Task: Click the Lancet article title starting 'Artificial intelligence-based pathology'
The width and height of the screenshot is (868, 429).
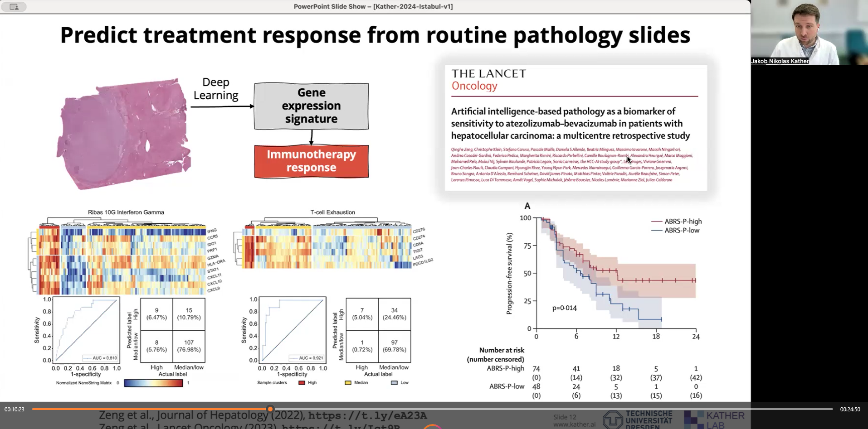Action: click(571, 124)
